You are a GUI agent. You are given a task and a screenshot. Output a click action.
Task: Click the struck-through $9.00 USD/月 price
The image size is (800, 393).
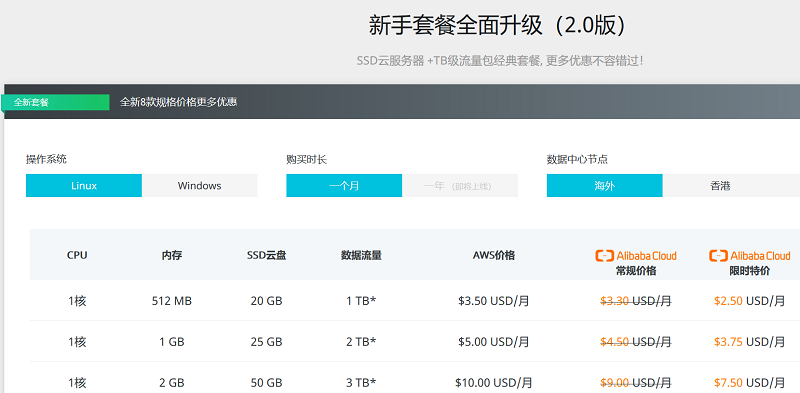tap(636, 383)
